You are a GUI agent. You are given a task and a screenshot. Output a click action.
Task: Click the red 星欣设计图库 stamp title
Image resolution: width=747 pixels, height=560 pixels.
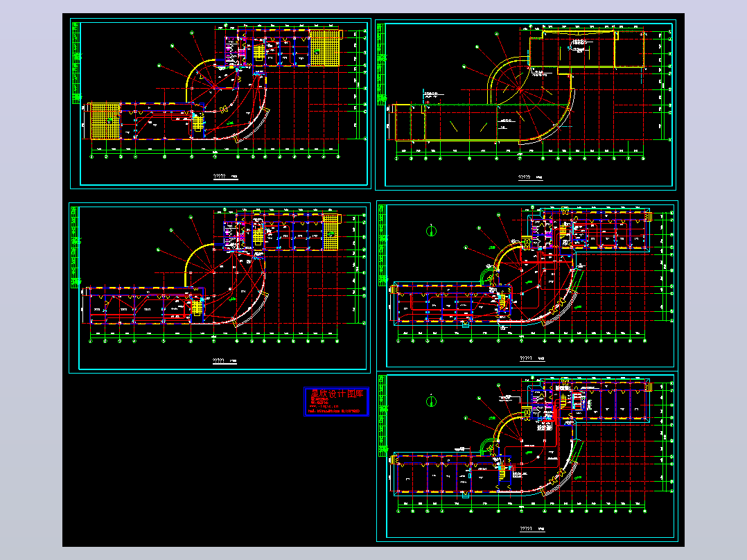point(337,394)
